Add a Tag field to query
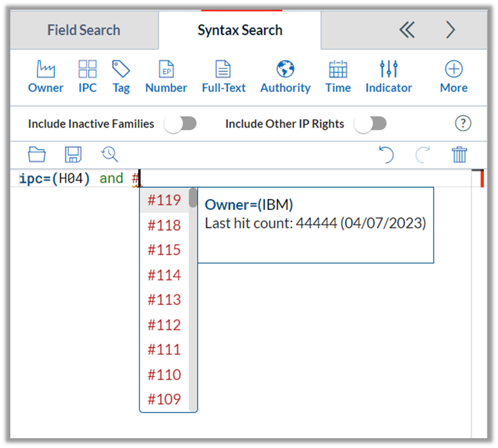 (121, 77)
